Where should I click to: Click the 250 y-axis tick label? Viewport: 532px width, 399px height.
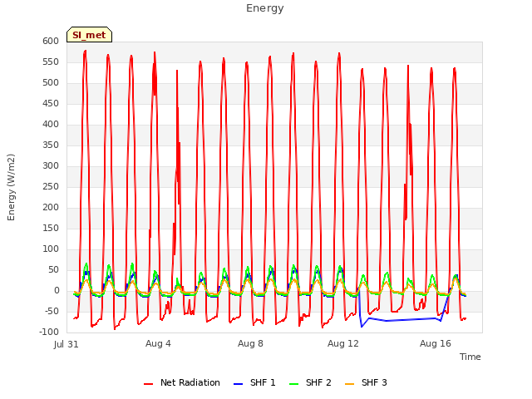click(x=51, y=186)
